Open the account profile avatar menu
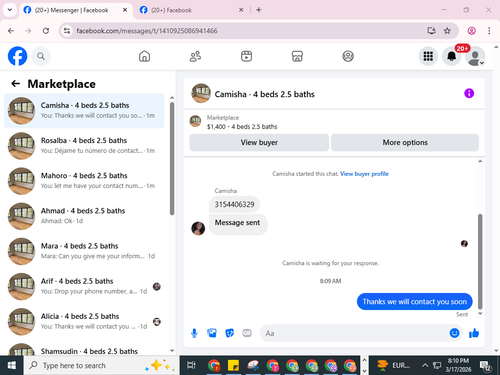Viewport: 500px width, 375px height. [x=475, y=56]
